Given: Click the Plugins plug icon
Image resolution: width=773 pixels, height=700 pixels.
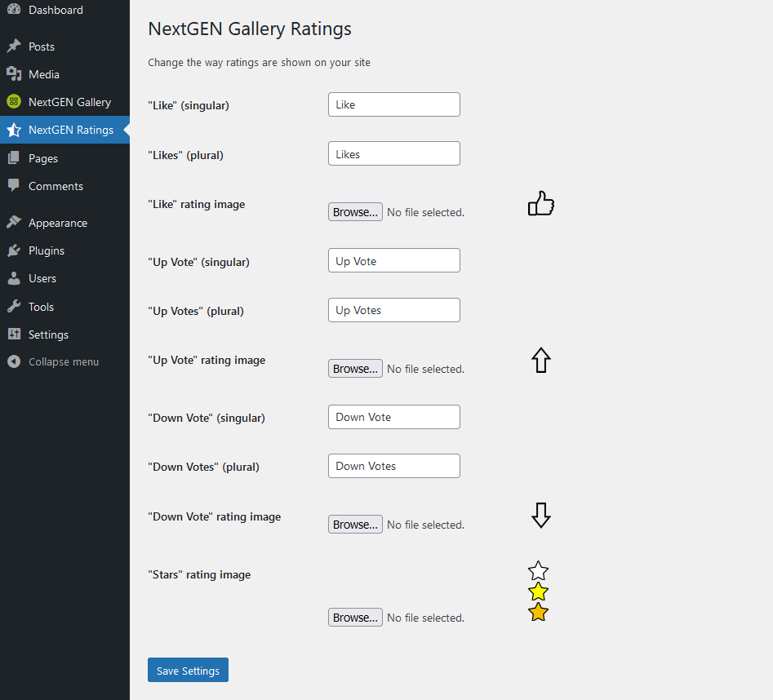Looking at the screenshot, I should tap(14, 250).
